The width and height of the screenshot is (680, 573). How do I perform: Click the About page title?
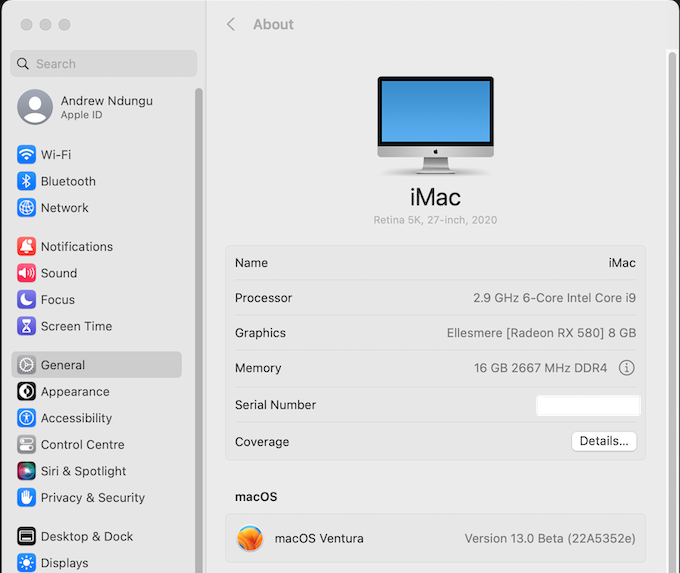pos(273,24)
